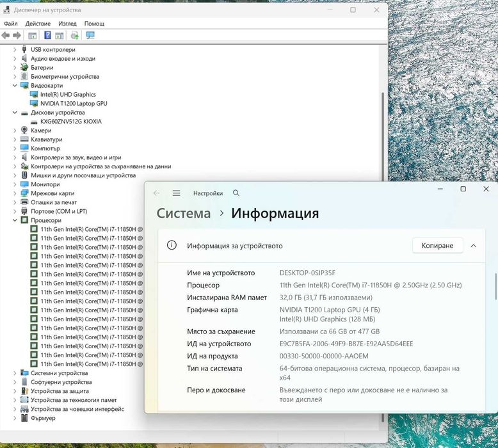Viewport: 498px width, 448px height.
Task: Collapse Информация за устройството section chevron
Action: 473,245
